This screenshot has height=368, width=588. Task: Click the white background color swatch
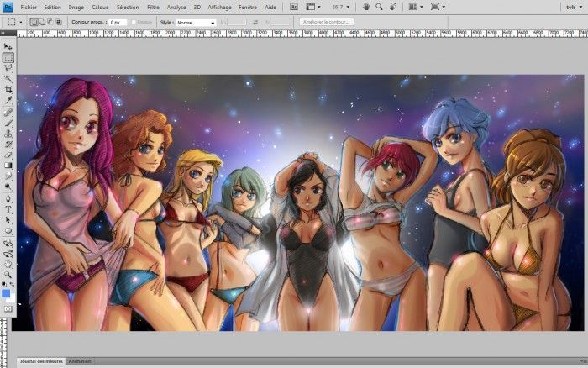pyautogui.click(x=13, y=298)
